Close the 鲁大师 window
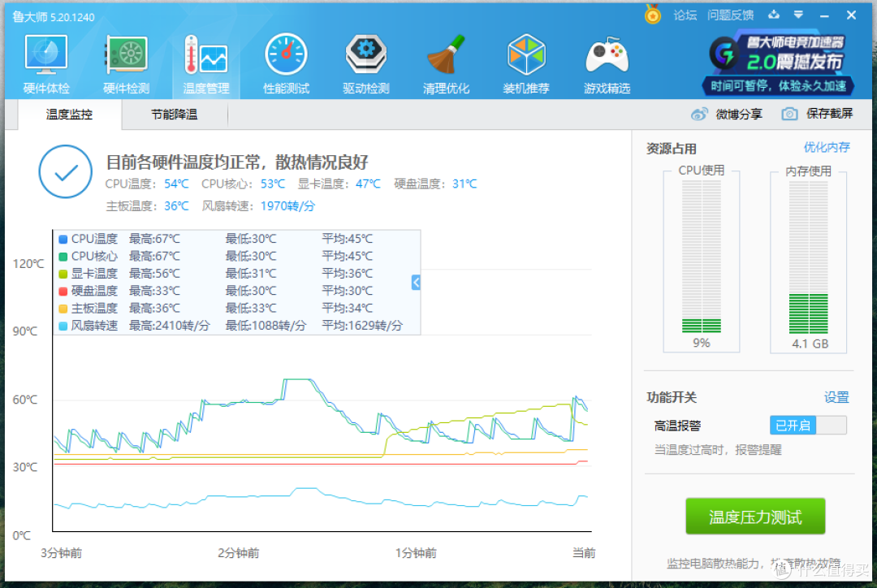The height and width of the screenshot is (588, 877). (x=851, y=15)
